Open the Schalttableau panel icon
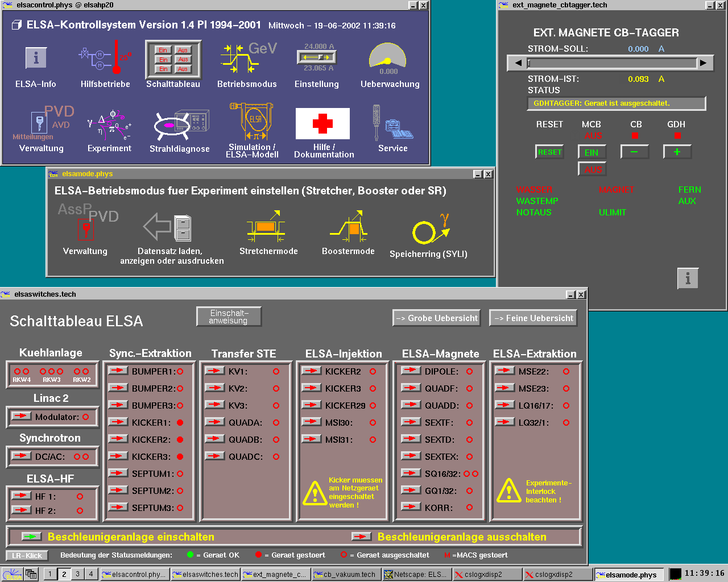This screenshot has width=728, height=582. coord(173,59)
